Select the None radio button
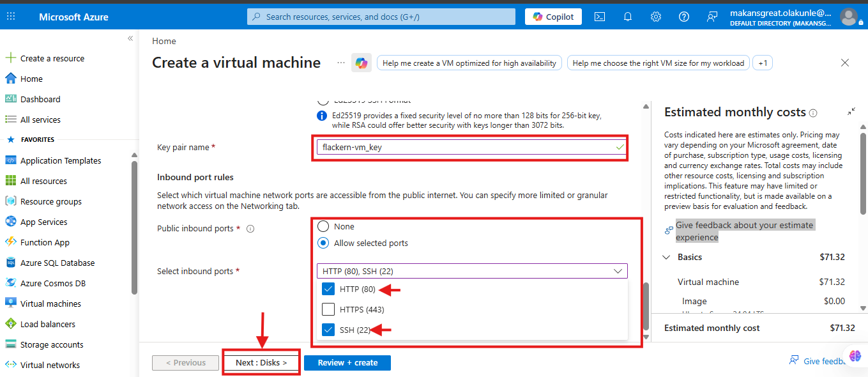 point(323,226)
